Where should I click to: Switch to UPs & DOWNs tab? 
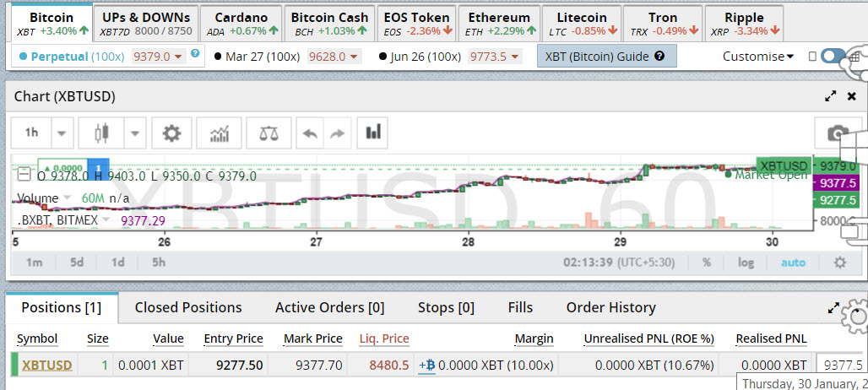[145, 24]
